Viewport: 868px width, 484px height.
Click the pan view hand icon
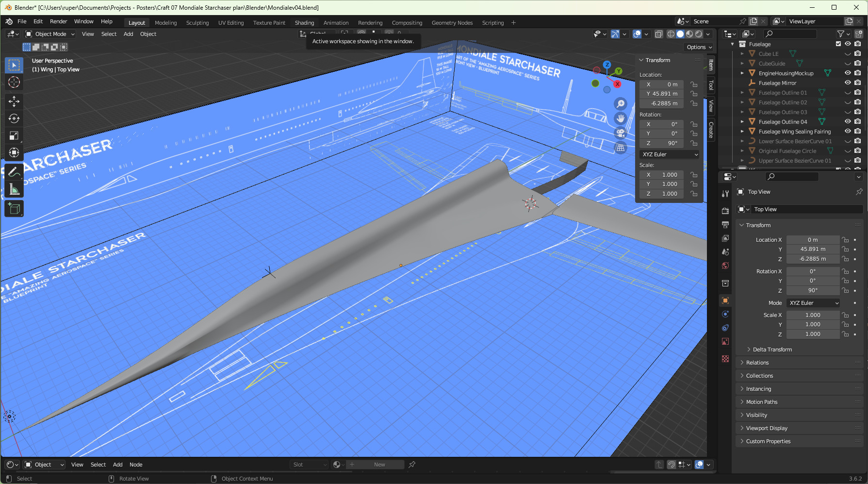coord(621,118)
